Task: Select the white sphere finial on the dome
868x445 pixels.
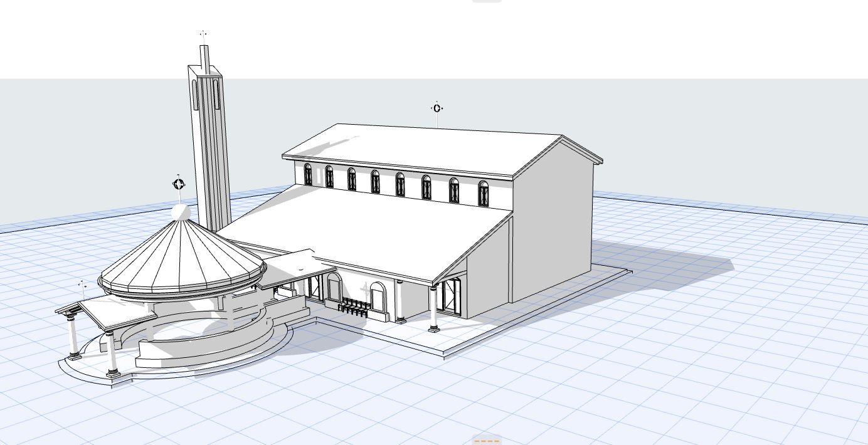Action: [x=181, y=212]
